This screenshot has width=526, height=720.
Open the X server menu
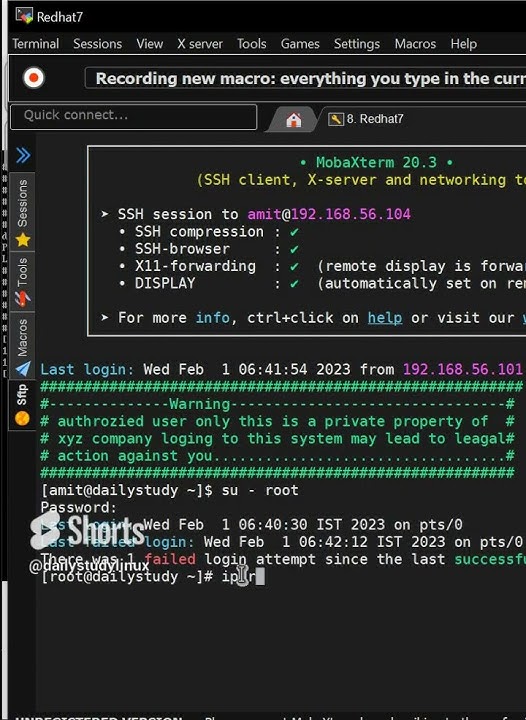[200, 44]
